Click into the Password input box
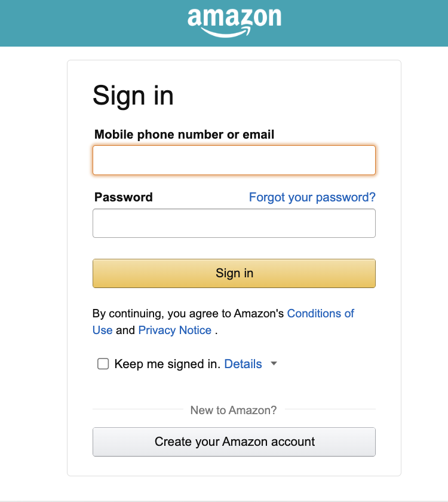 click(x=234, y=224)
